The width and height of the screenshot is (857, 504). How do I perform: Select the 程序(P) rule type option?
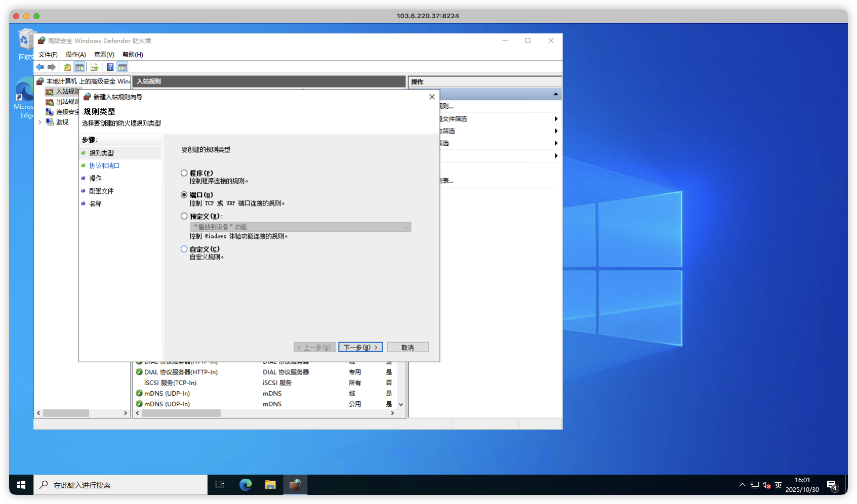click(184, 173)
